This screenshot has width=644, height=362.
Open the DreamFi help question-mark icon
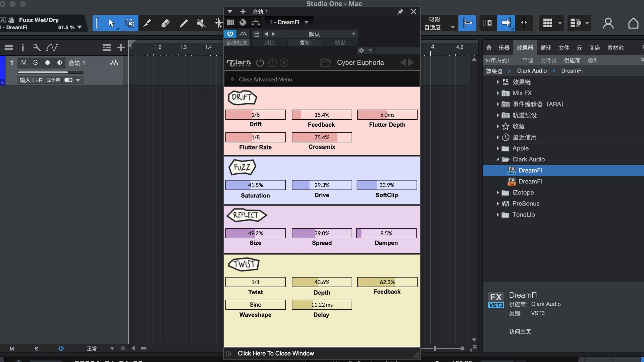[x=272, y=63]
